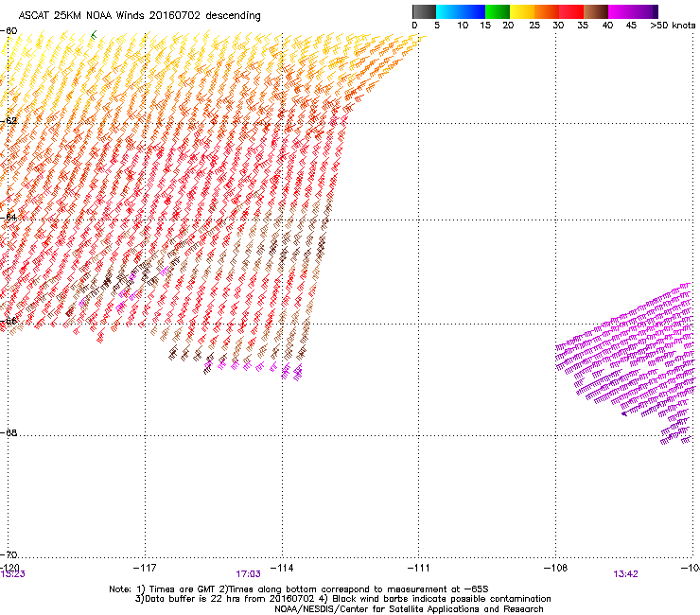Click the plot title 'ASCAT 25KM NOAA Winds 20160702 descending'
The height and width of the screenshot is (615, 700).
[x=139, y=15]
